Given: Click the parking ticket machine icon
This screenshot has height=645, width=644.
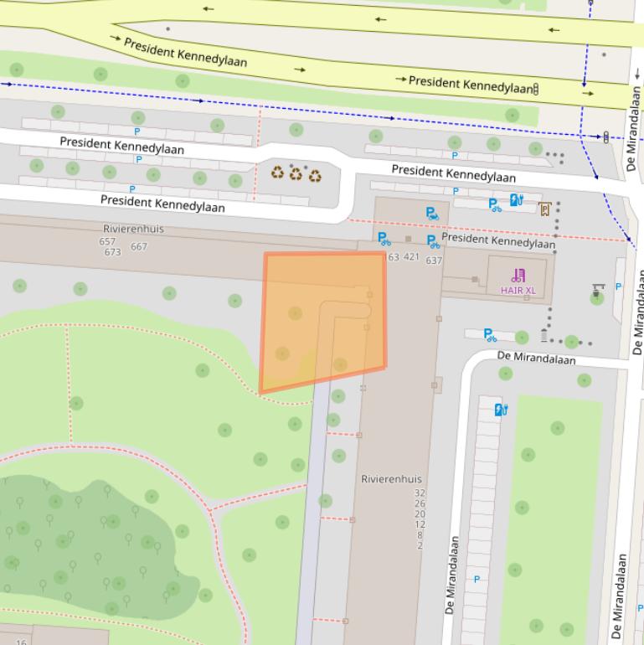Looking at the screenshot, I should coord(544,209).
